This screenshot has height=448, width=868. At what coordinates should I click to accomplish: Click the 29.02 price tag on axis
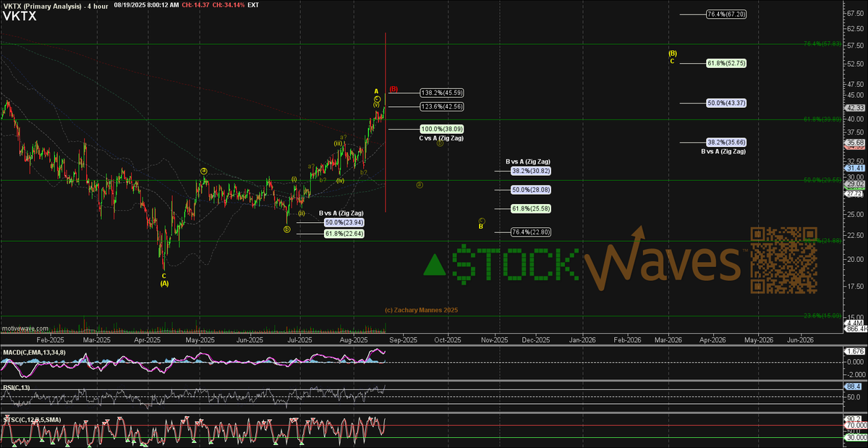point(854,185)
